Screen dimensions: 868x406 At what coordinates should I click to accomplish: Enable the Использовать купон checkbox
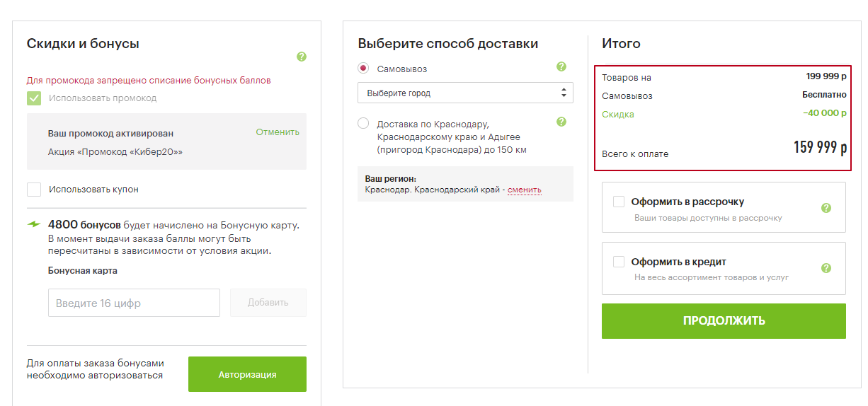(x=34, y=190)
